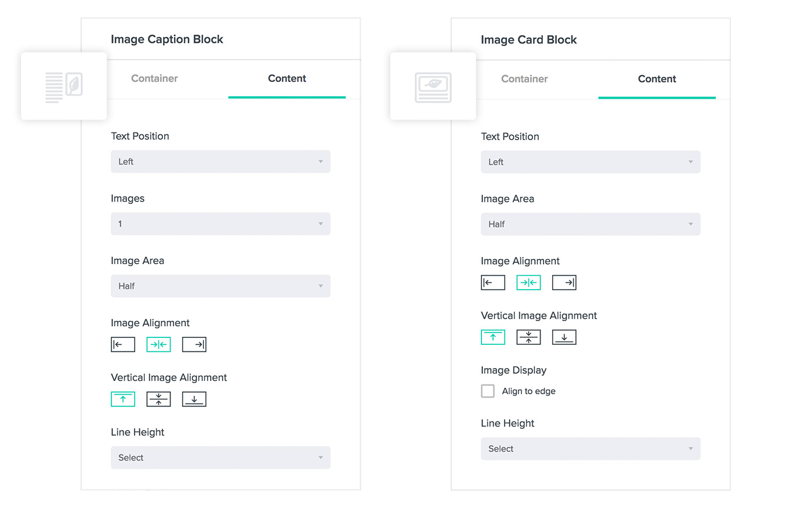Switch to Container tab in Image Caption Block
Screen dimensions: 812x508
154,78
